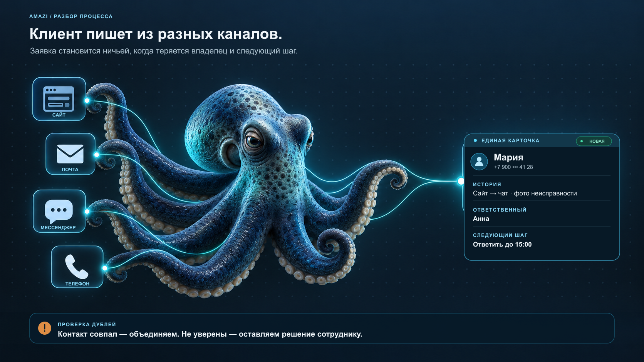The width and height of the screenshot is (644, 362).
Task: Click the Проверка дублей label
Action: coord(87,325)
